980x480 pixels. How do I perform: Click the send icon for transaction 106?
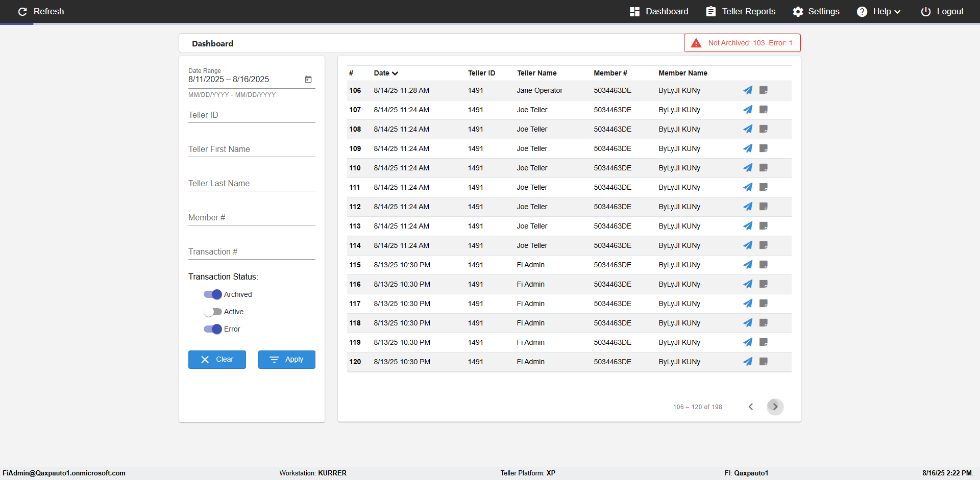[748, 90]
